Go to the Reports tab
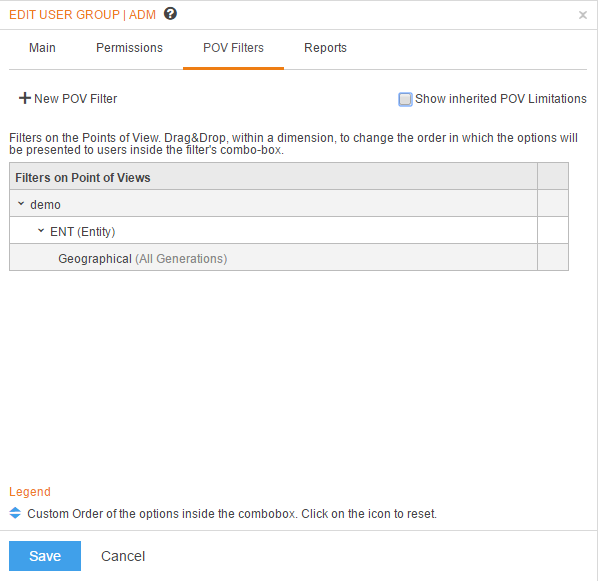598x581 pixels. (x=325, y=48)
